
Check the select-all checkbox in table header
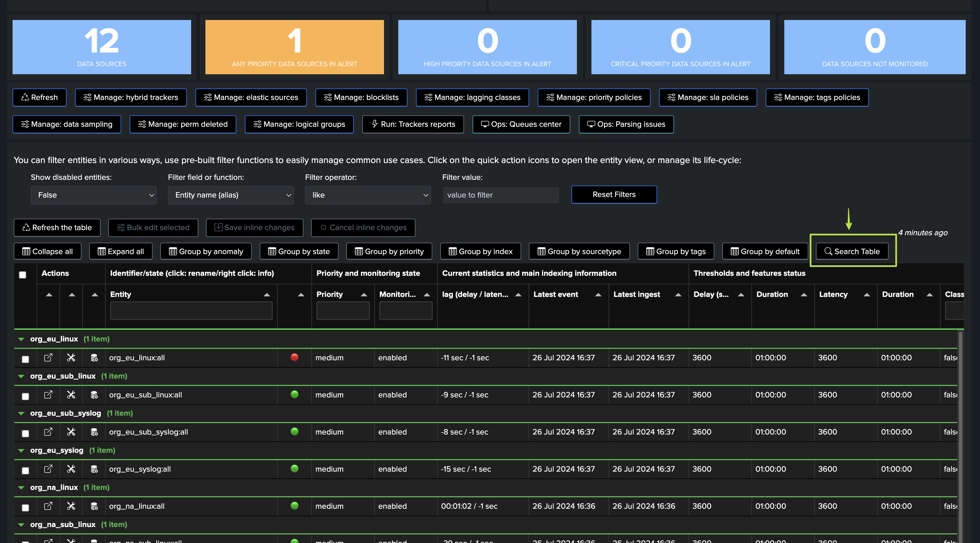(x=23, y=275)
